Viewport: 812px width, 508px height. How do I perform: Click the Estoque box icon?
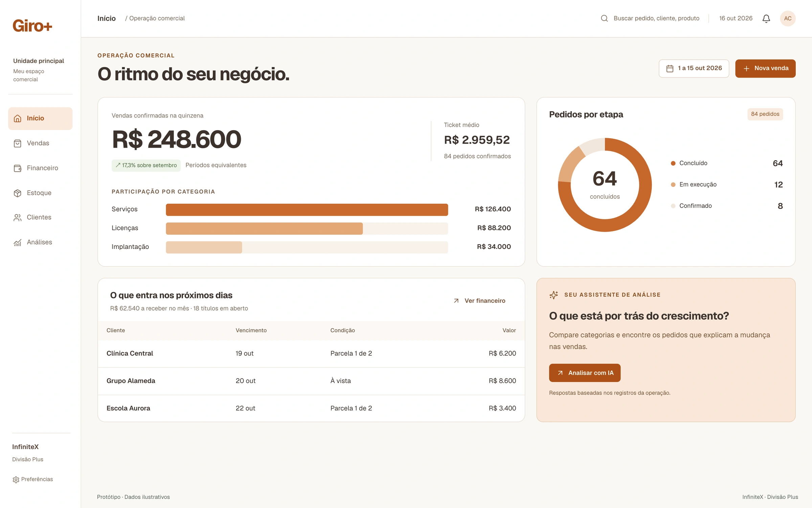pos(18,193)
